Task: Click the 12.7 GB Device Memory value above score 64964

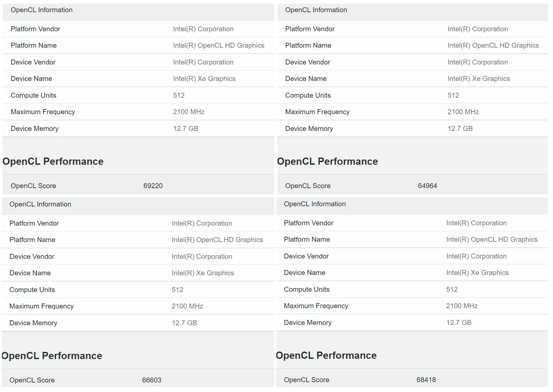Action: click(460, 129)
